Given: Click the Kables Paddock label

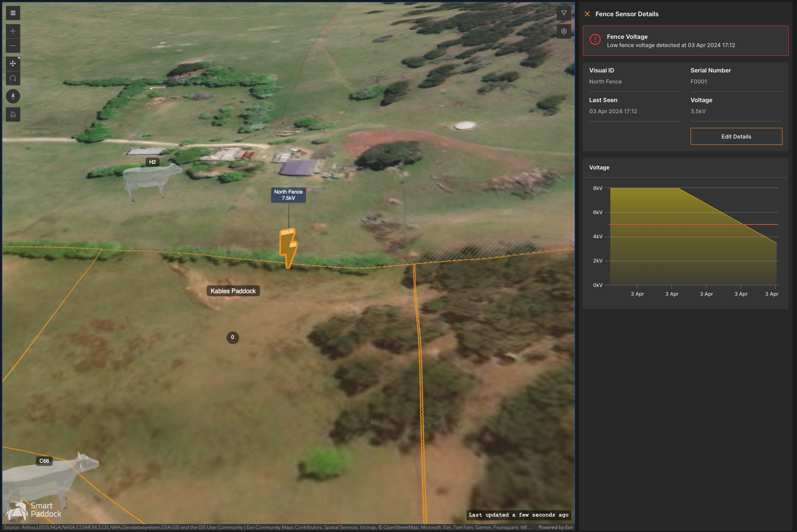Looking at the screenshot, I should tap(233, 291).
